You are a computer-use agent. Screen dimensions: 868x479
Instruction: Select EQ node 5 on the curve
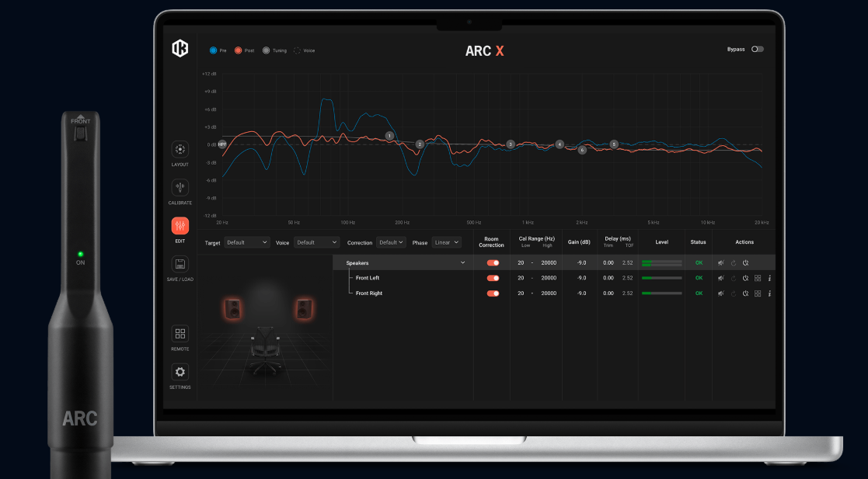(x=613, y=144)
